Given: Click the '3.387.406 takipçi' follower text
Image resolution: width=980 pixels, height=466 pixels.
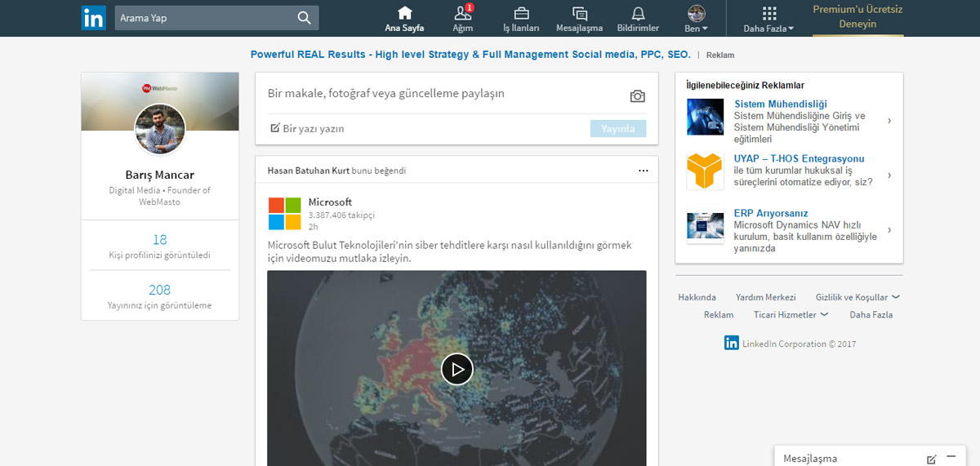Looking at the screenshot, I should click(x=341, y=215).
